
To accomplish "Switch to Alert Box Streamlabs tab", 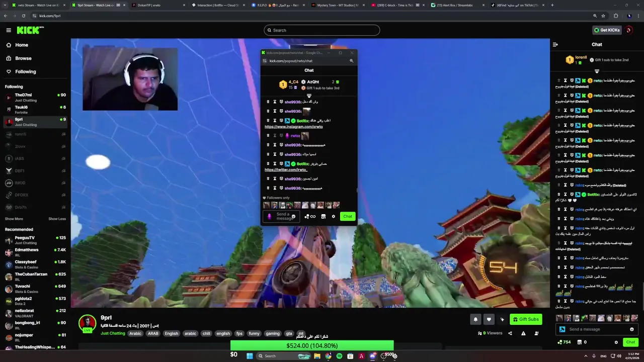I will [457, 5].
